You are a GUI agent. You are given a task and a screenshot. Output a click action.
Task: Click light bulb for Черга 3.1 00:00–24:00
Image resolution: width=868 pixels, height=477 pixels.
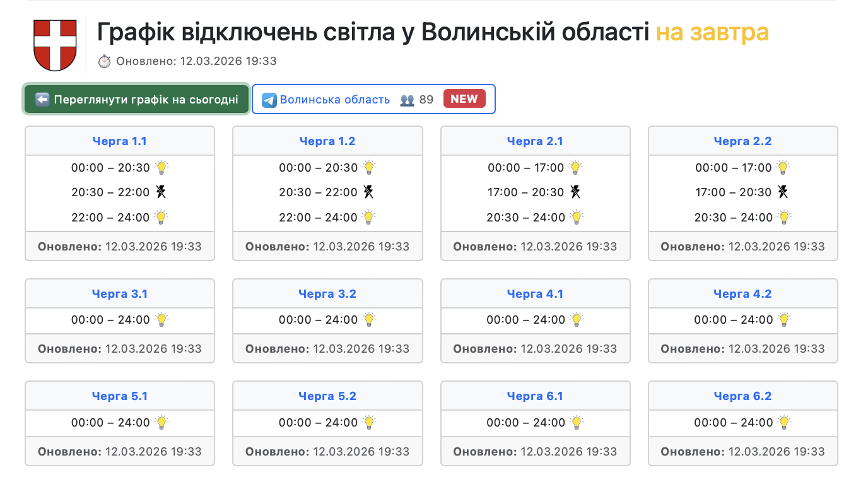click(161, 320)
